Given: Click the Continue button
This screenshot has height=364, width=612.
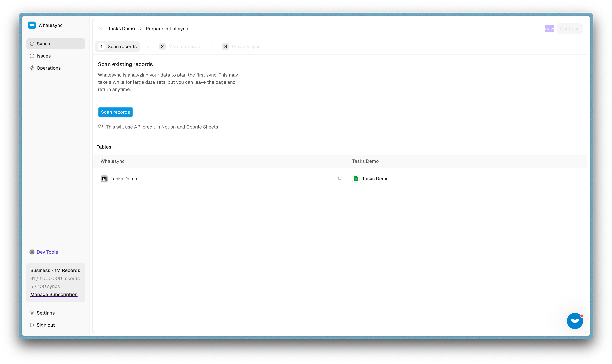Looking at the screenshot, I should (569, 29).
